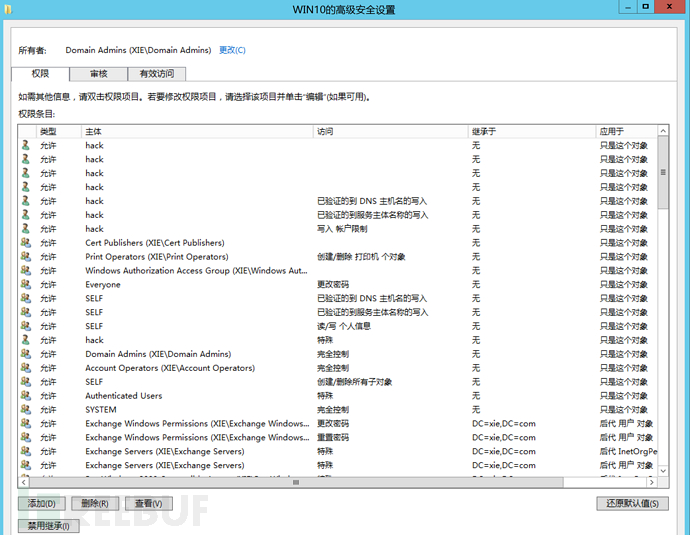Click the icon beside SELF 读/写 个人信息
This screenshot has height=535, width=690.
click(26, 326)
